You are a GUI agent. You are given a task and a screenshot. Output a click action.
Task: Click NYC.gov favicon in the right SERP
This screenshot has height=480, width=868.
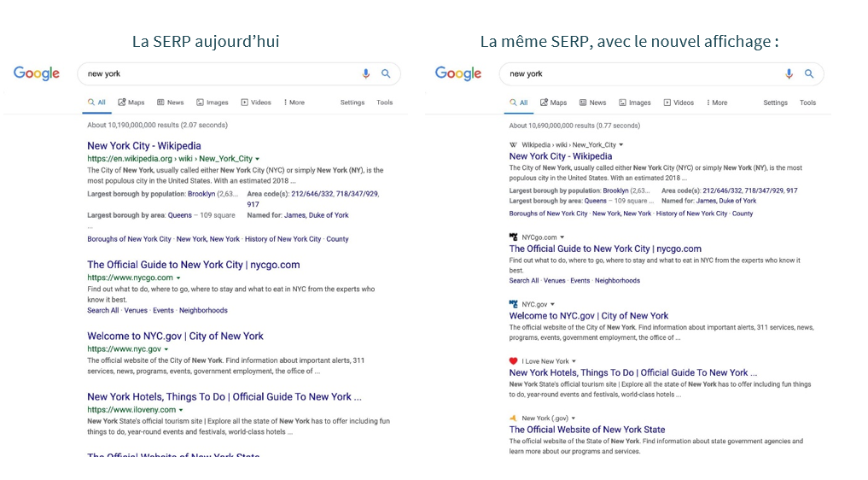[513, 304]
